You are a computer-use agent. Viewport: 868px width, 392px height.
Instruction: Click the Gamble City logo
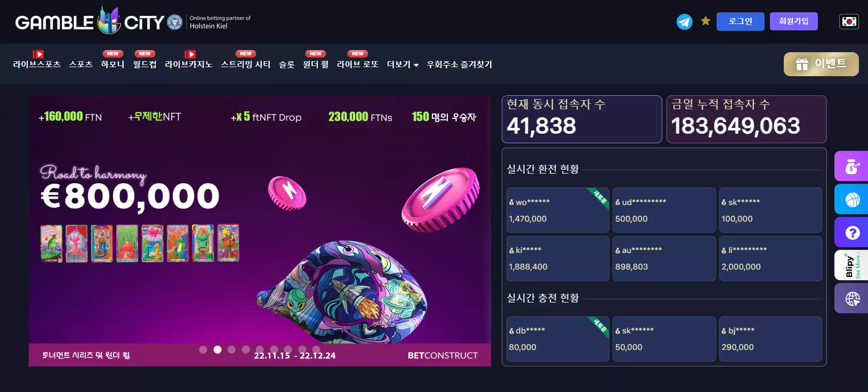click(x=90, y=21)
